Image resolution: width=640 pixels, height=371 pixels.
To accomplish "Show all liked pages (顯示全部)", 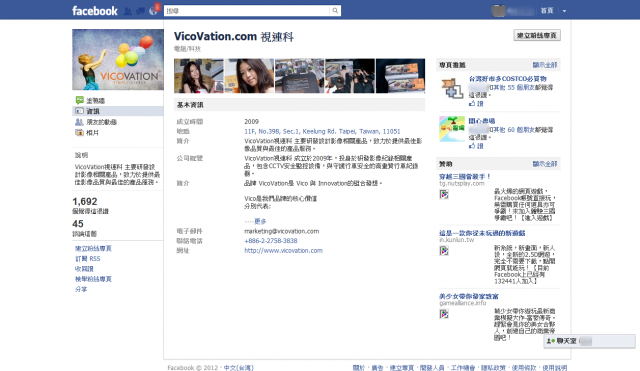I will click(545, 65).
